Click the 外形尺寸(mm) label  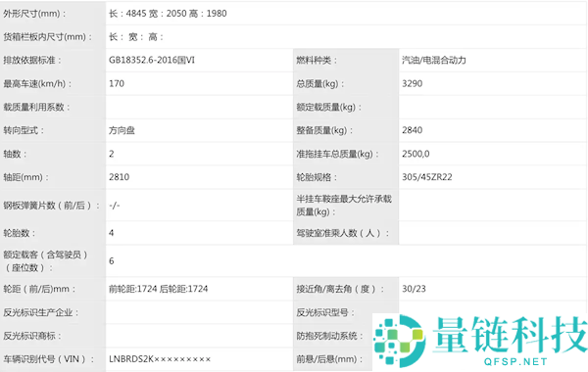tap(34, 14)
